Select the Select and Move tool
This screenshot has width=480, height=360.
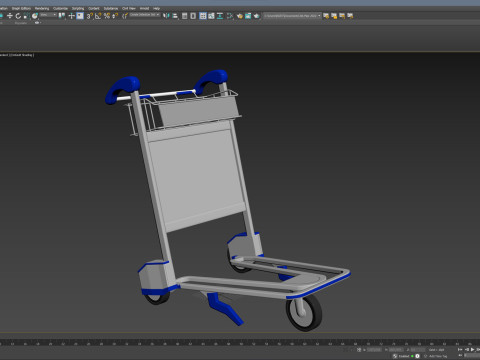click(x=10, y=16)
